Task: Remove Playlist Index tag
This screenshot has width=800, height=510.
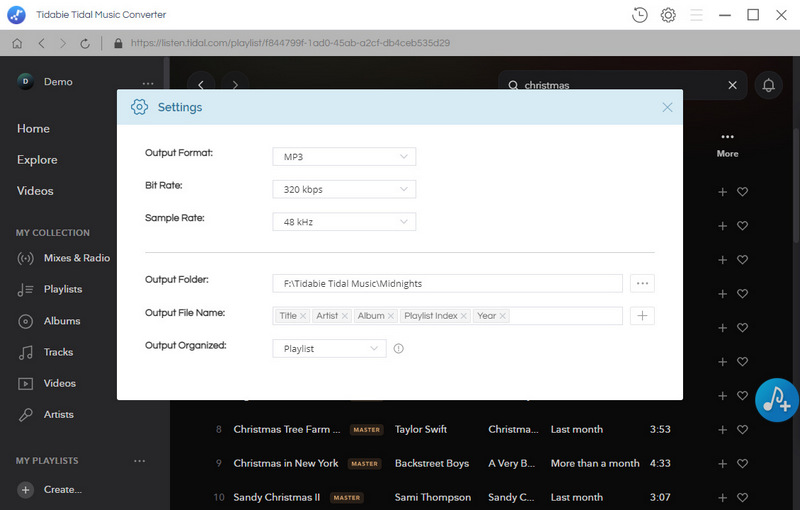Action: (463, 316)
